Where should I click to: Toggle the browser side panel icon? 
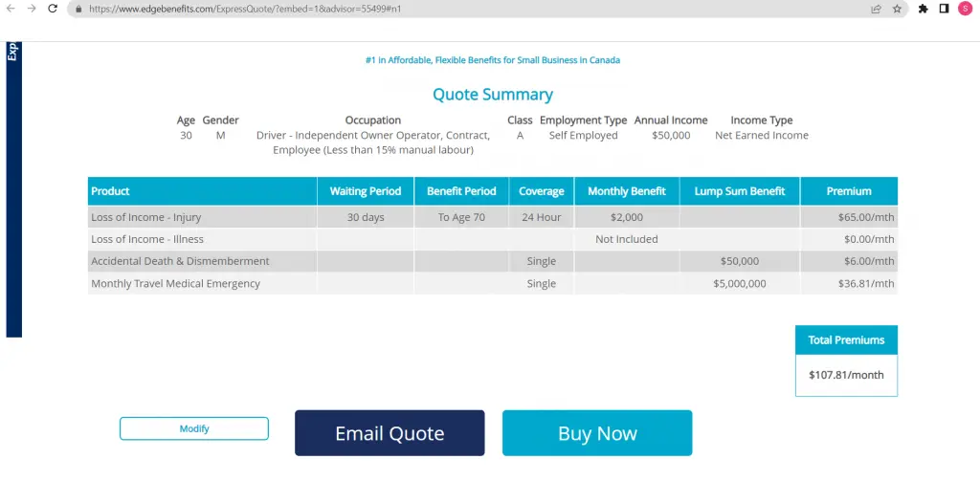[944, 9]
